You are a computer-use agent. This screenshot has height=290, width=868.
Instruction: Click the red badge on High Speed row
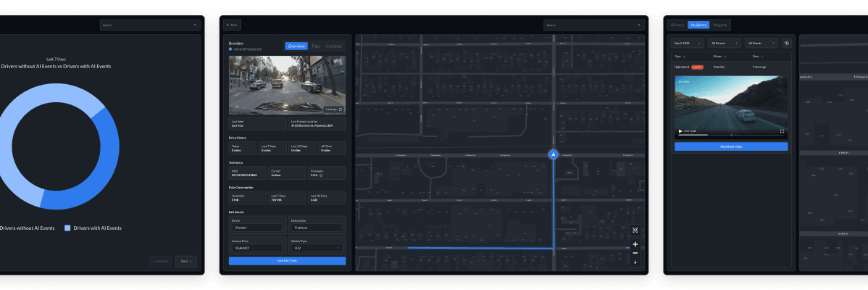point(698,67)
